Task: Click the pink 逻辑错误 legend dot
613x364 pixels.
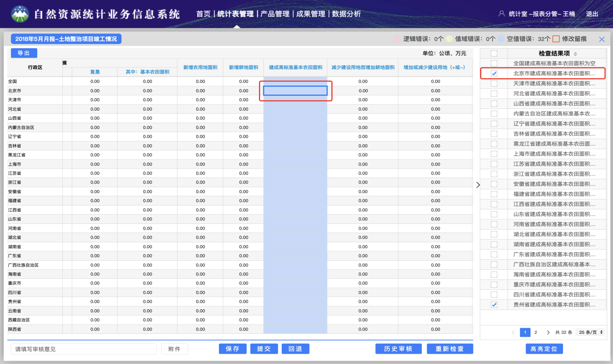Action: (x=397, y=39)
